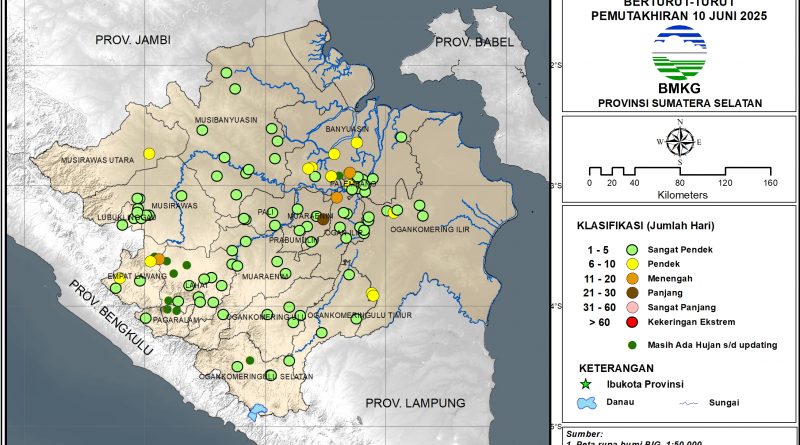Select the brown Panjang legend circle
The image size is (800, 445).
tap(632, 293)
